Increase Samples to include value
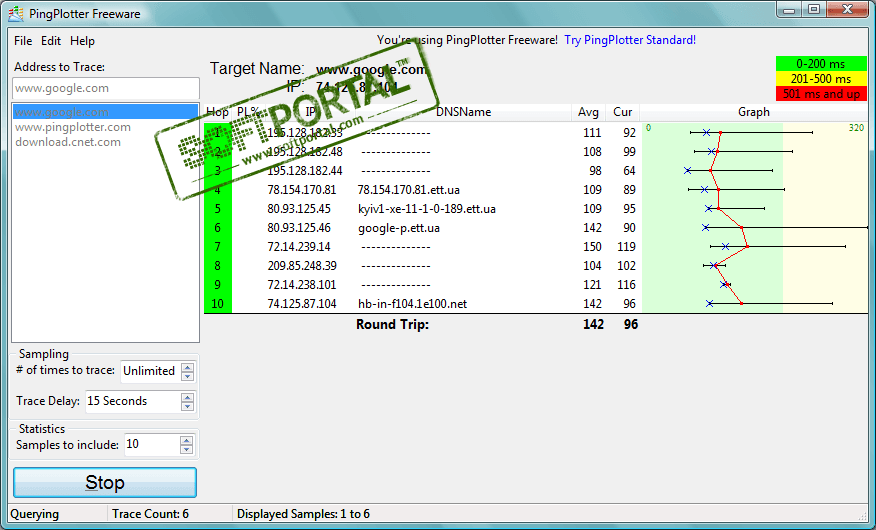876x530 pixels. (x=187, y=441)
